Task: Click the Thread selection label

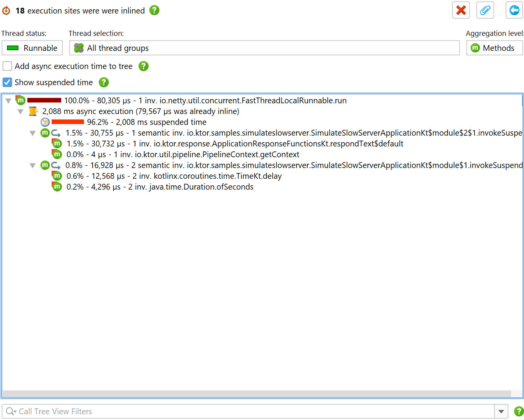Action: [x=96, y=34]
